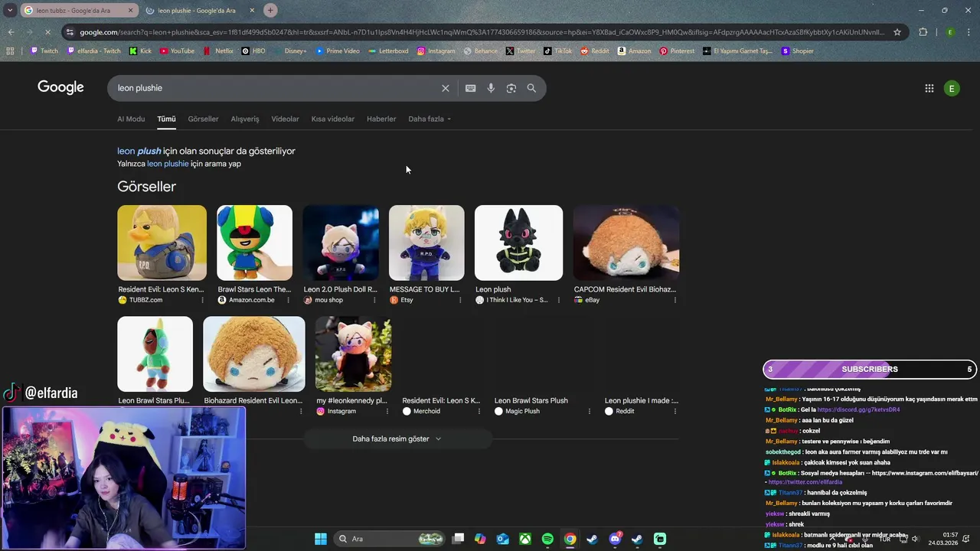Open the Xbox app from the taskbar
The image size is (980, 551).
[x=525, y=539]
